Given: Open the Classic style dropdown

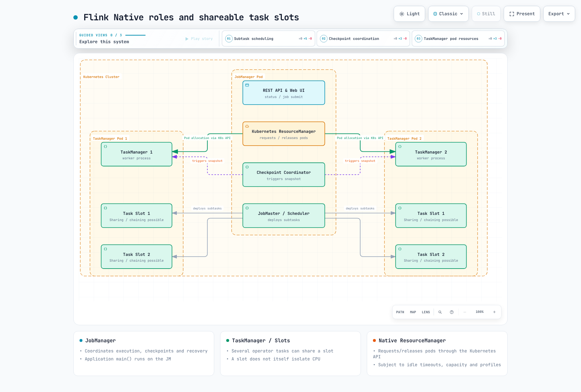Looking at the screenshot, I should 448,14.
